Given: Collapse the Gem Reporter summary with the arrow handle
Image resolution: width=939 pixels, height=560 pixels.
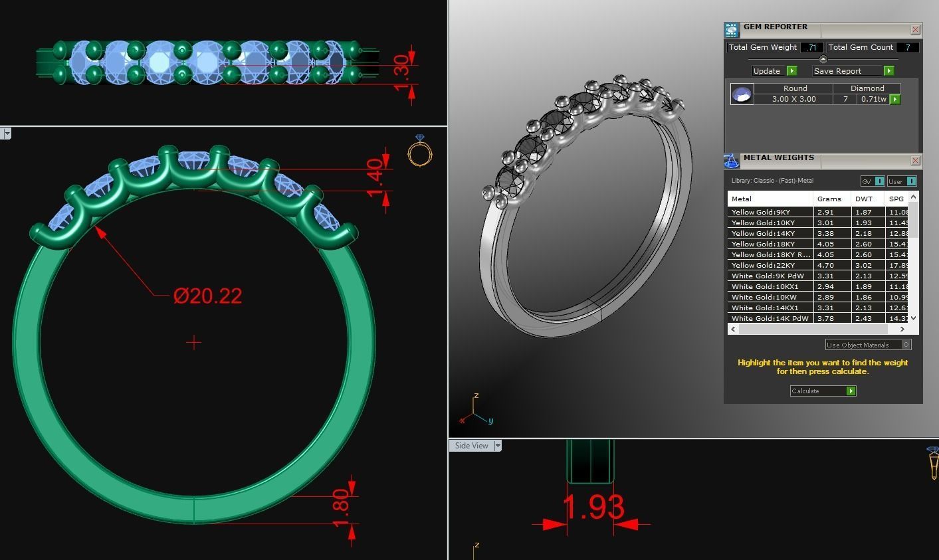Looking at the screenshot, I should [x=823, y=59].
